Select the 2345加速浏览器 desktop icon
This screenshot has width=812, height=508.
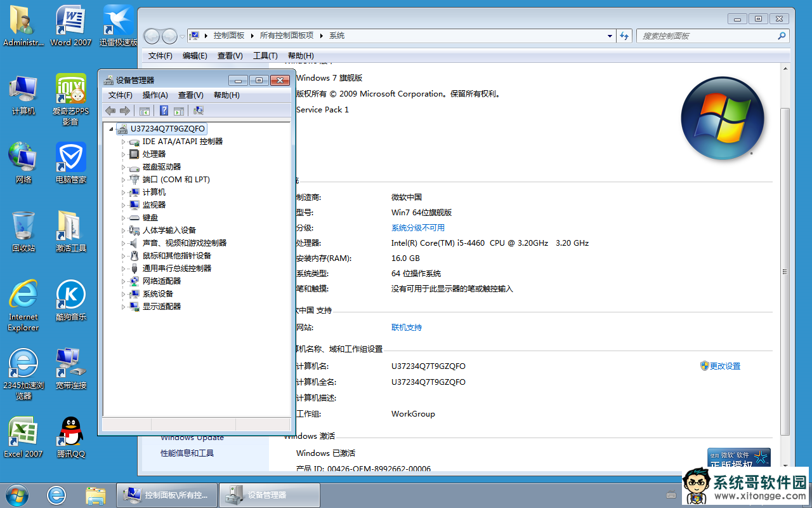23,374
